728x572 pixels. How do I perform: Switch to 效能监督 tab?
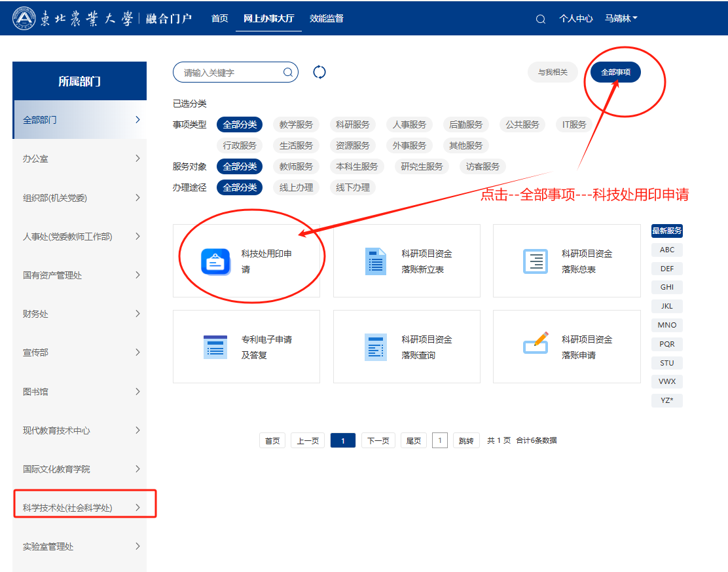click(x=326, y=18)
